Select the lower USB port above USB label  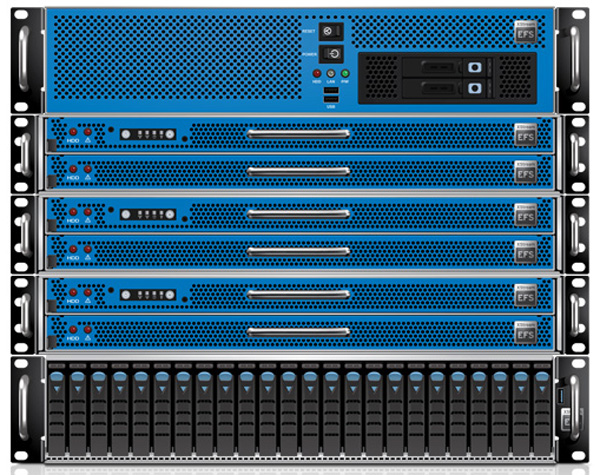[x=331, y=100]
